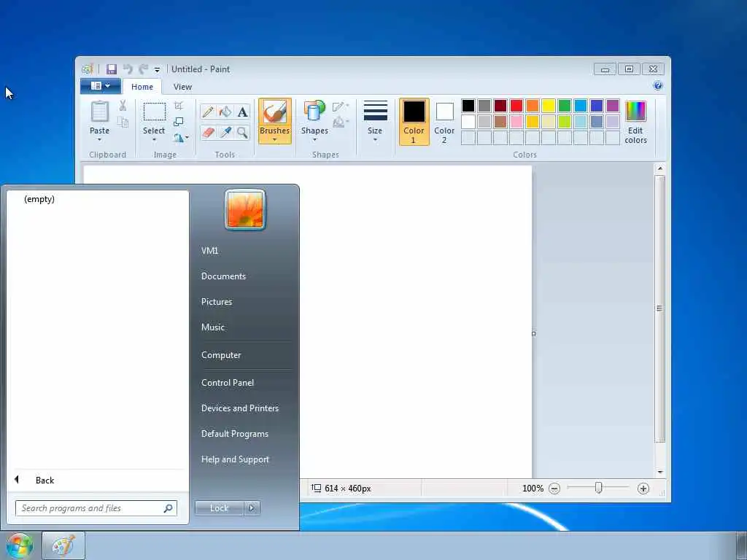Open Control Panel from the Start menu
This screenshot has width=747, height=560.
coord(228,383)
